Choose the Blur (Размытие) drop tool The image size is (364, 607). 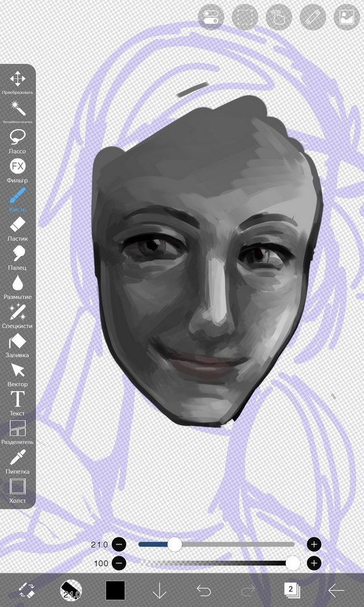pyautogui.click(x=18, y=287)
